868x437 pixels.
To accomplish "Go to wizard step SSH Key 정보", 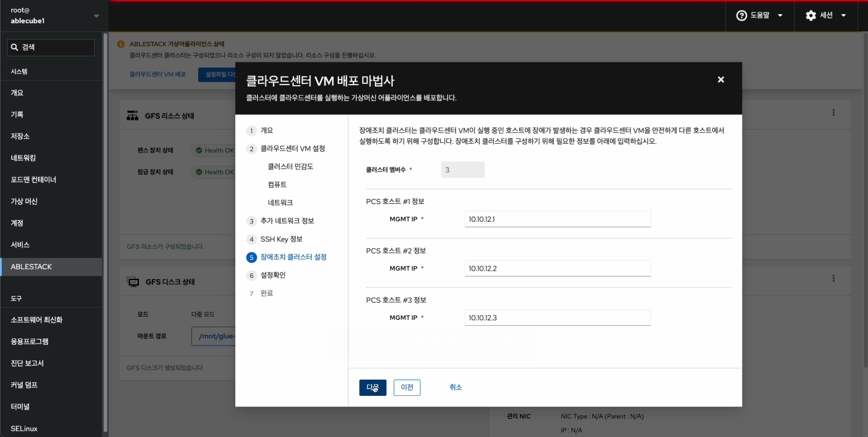I will 281,239.
